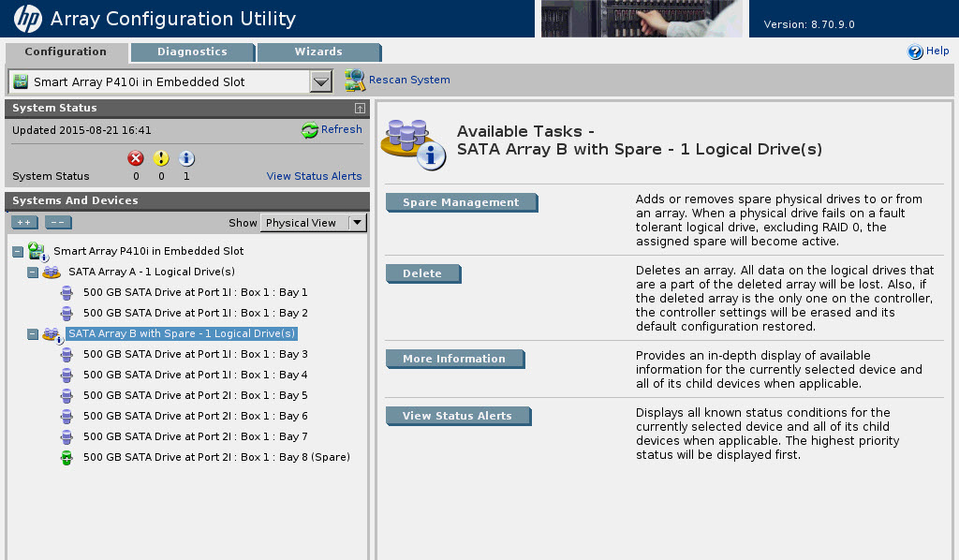Image resolution: width=959 pixels, height=560 pixels.
Task: Click the Rescan System link
Action: pos(409,81)
